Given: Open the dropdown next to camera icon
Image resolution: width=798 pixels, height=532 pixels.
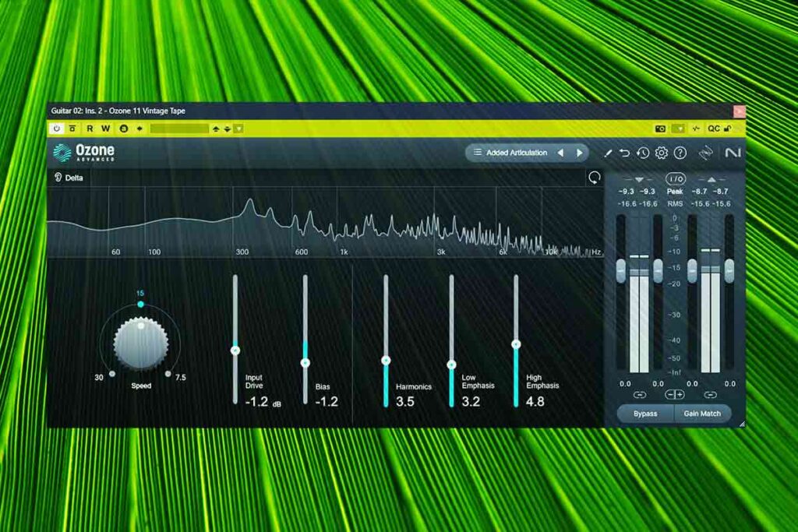Looking at the screenshot, I should pos(679,129).
